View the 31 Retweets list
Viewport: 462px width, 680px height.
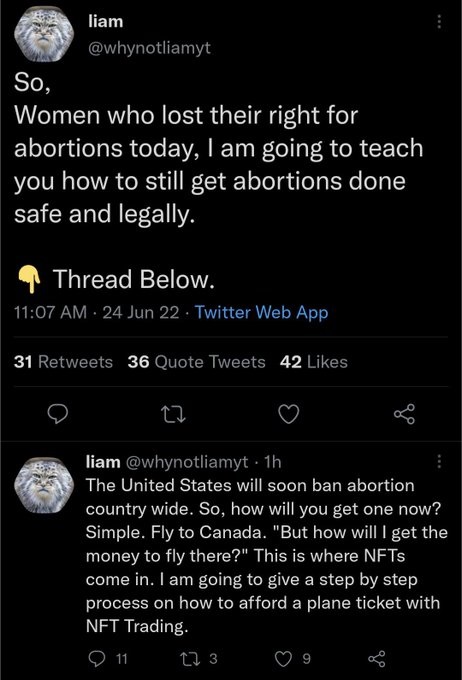point(63,362)
